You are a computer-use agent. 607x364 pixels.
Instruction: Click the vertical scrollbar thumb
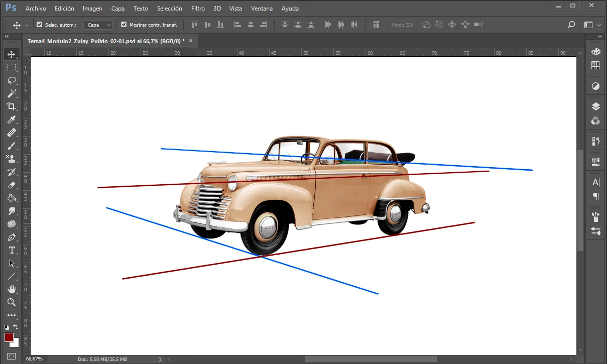[x=581, y=200]
